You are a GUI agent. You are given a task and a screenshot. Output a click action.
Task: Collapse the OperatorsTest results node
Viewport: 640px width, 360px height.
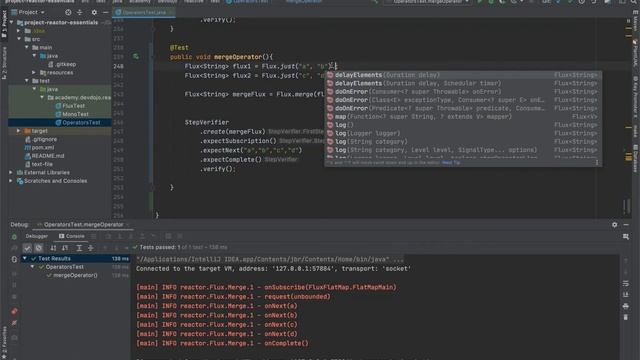tap(33, 267)
